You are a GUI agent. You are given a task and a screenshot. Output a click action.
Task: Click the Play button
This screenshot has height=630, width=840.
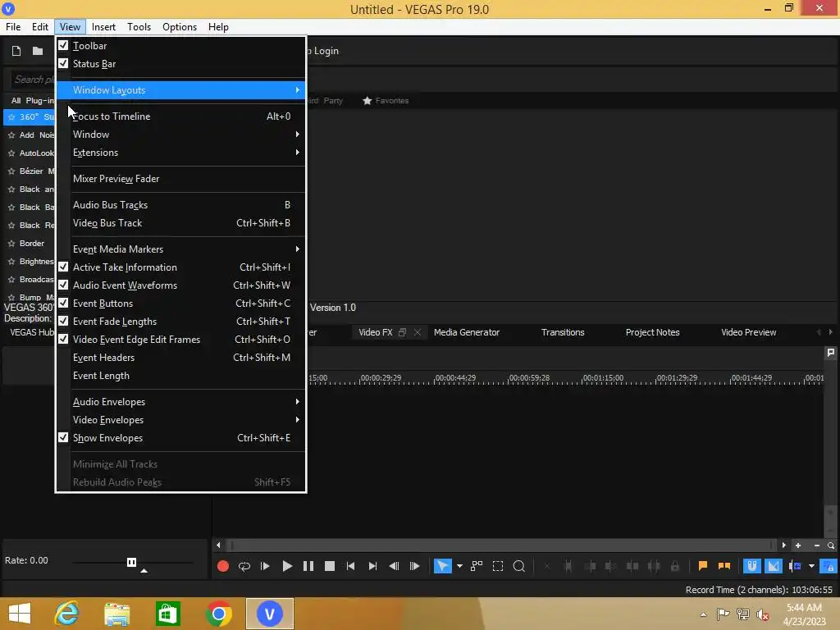pyautogui.click(x=287, y=566)
